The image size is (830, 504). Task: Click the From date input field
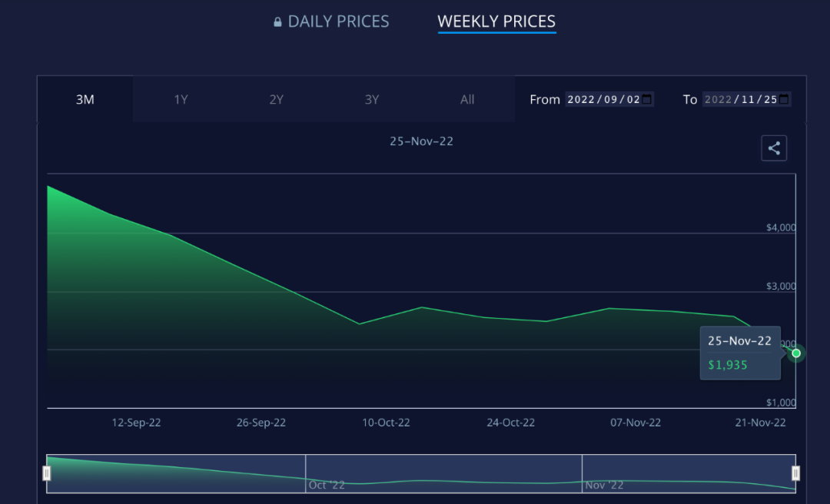pyautogui.click(x=603, y=99)
